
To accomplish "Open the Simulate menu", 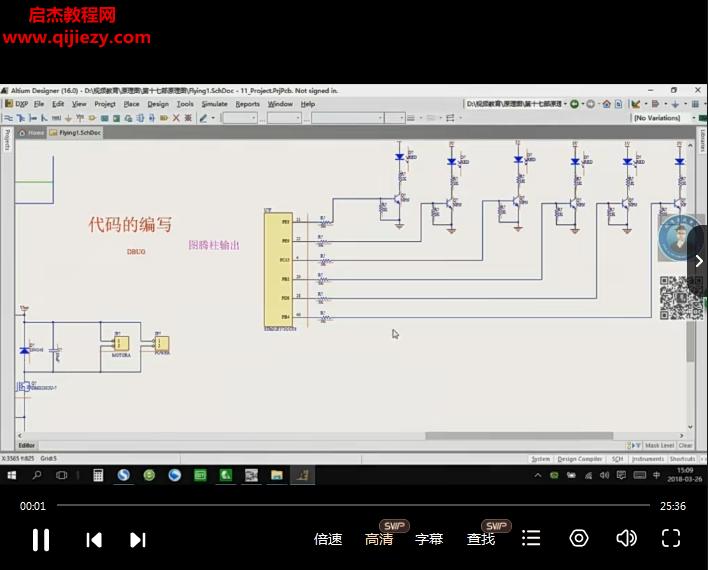I will tap(214, 104).
